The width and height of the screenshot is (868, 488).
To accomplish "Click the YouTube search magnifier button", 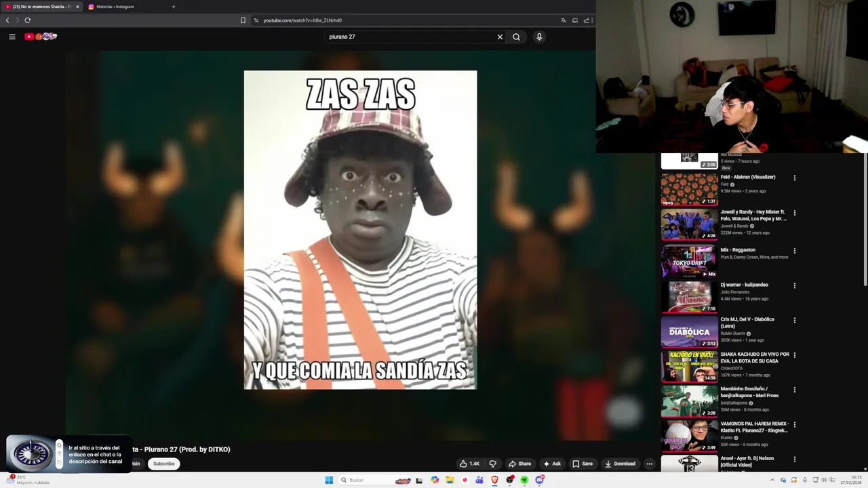I will coord(516,37).
